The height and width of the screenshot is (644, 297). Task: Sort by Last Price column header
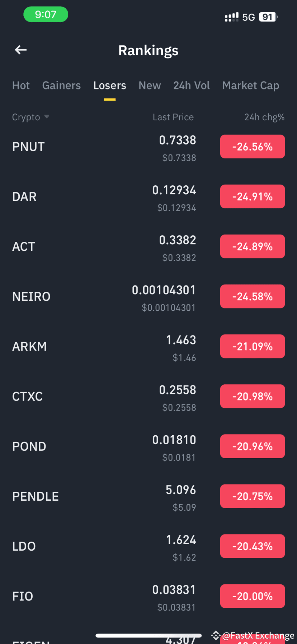pyautogui.click(x=173, y=117)
